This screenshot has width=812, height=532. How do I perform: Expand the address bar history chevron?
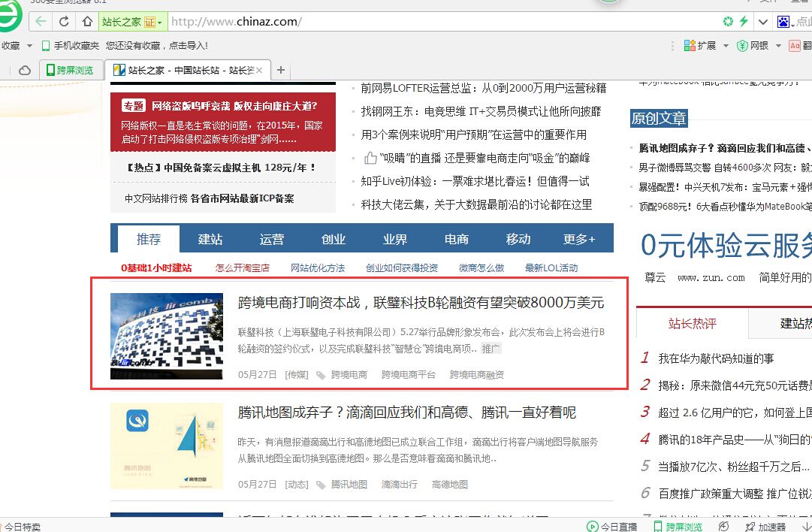pyautogui.click(x=763, y=22)
